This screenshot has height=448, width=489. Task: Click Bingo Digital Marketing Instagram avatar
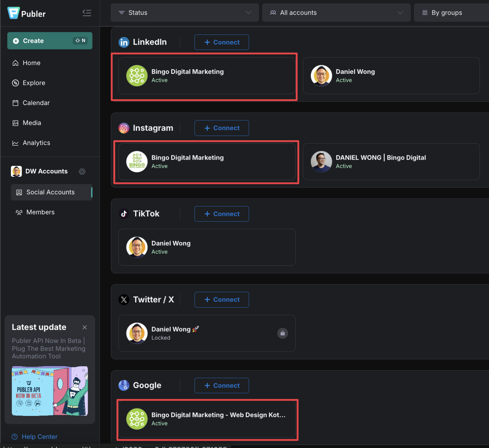pyautogui.click(x=137, y=162)
